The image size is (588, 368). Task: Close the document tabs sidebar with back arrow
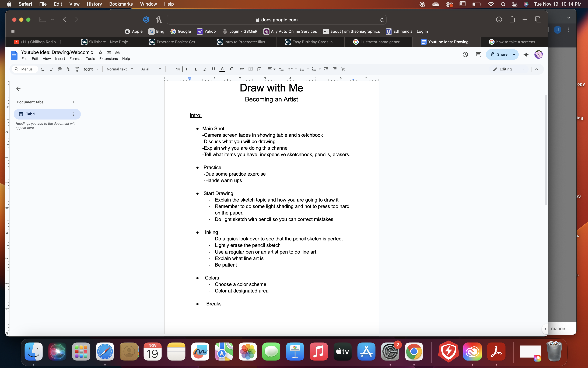(x=19, y=89)
